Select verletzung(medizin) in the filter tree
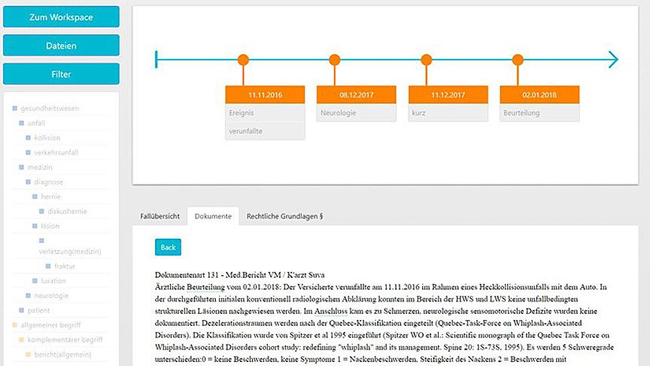The height and width of the screenshot is (366, 650). pos(70,251)
